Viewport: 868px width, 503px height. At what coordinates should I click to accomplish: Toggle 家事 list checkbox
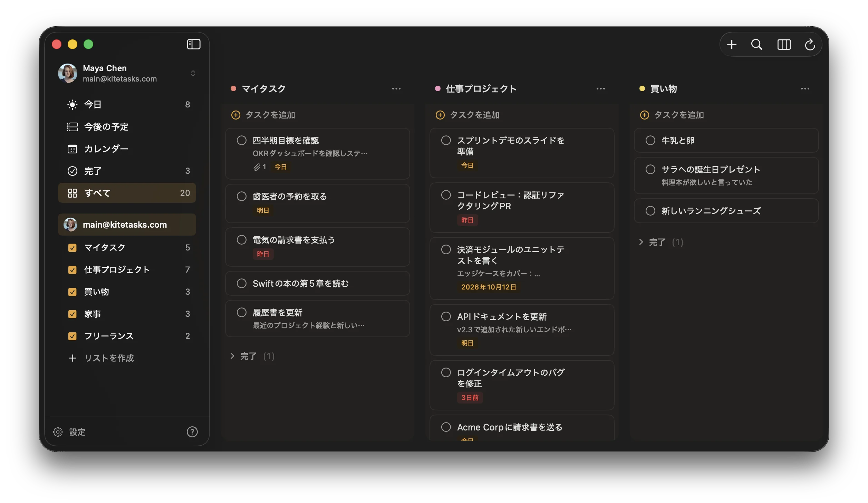point(72,314)
